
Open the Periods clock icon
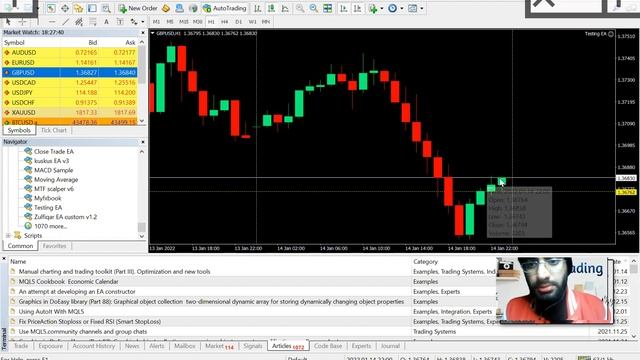[392, 8]
